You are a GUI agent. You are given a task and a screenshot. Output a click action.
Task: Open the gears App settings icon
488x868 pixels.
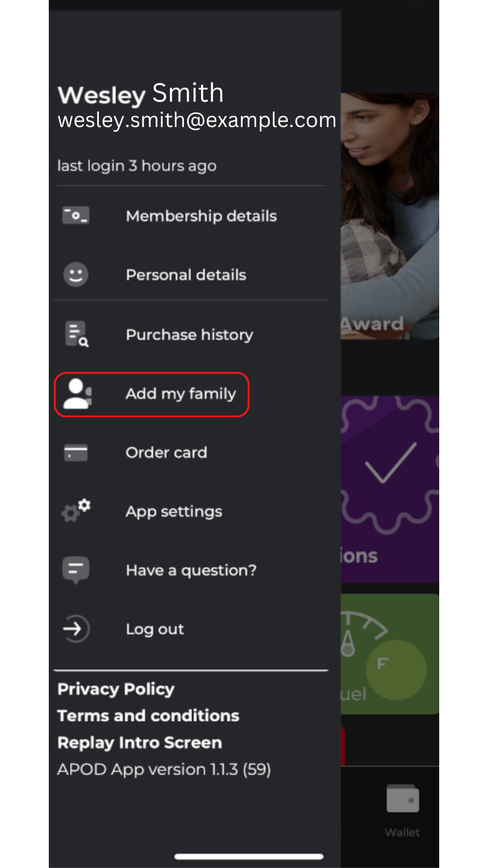tap(76, 511)
